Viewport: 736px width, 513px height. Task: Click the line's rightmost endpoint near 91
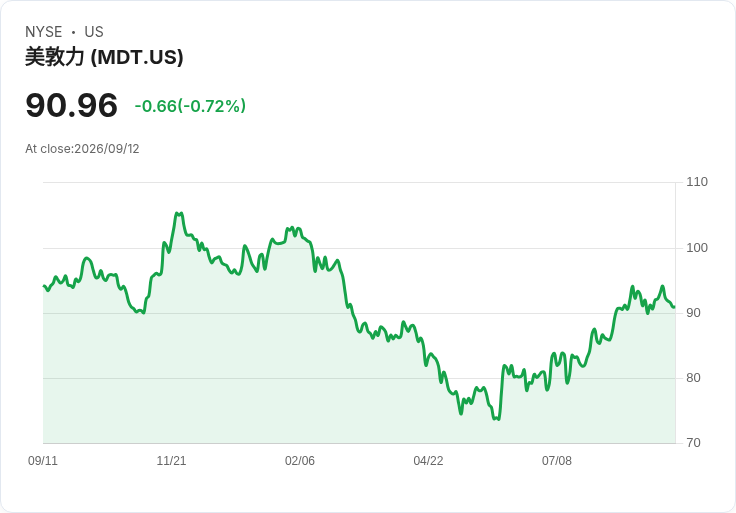tap(674, 307)
